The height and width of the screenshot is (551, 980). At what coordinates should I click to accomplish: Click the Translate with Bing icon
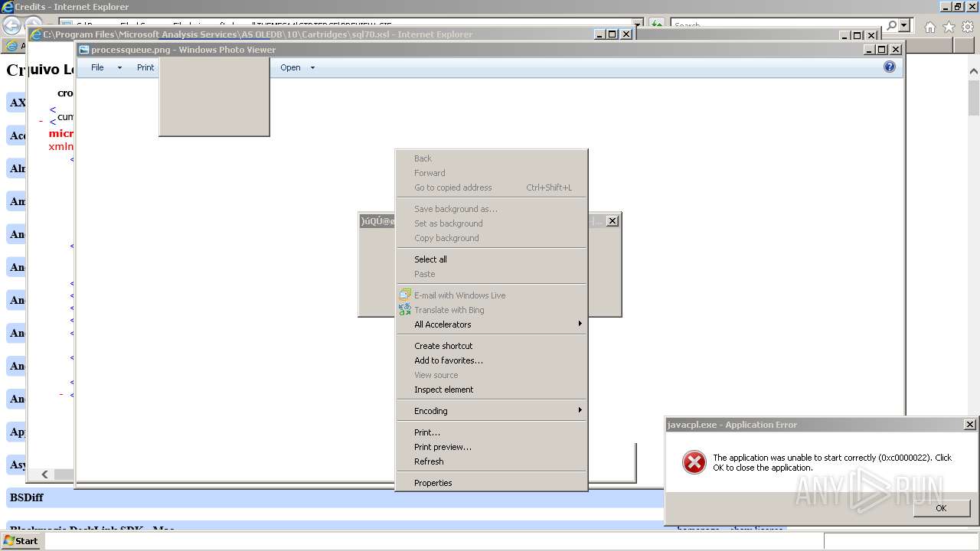(405, 309)
